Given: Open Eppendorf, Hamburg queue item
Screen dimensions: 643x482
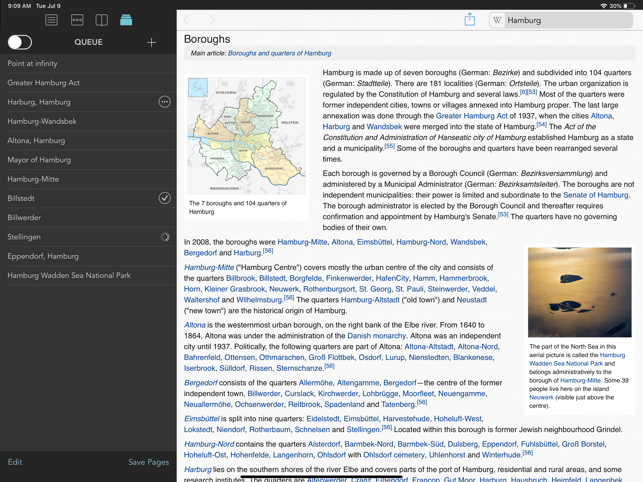Looking at the screenshot, I should [88, 256].
